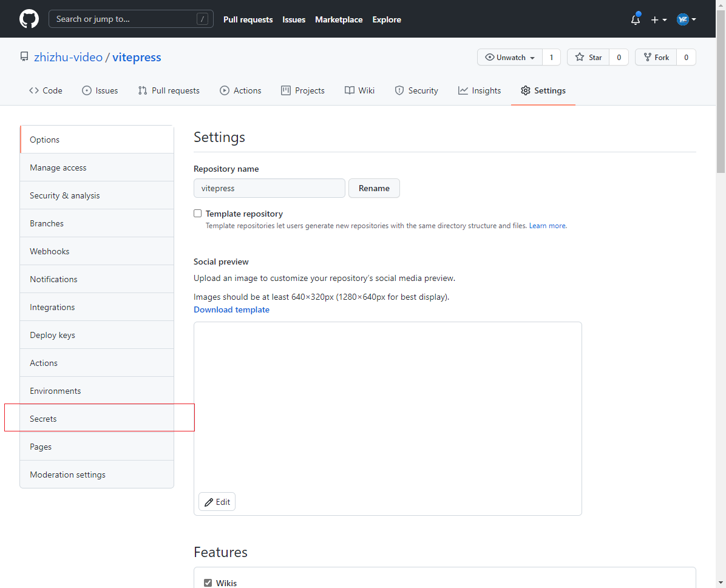Click Issues in top navigation
The image size is (726, 588).
294,19
